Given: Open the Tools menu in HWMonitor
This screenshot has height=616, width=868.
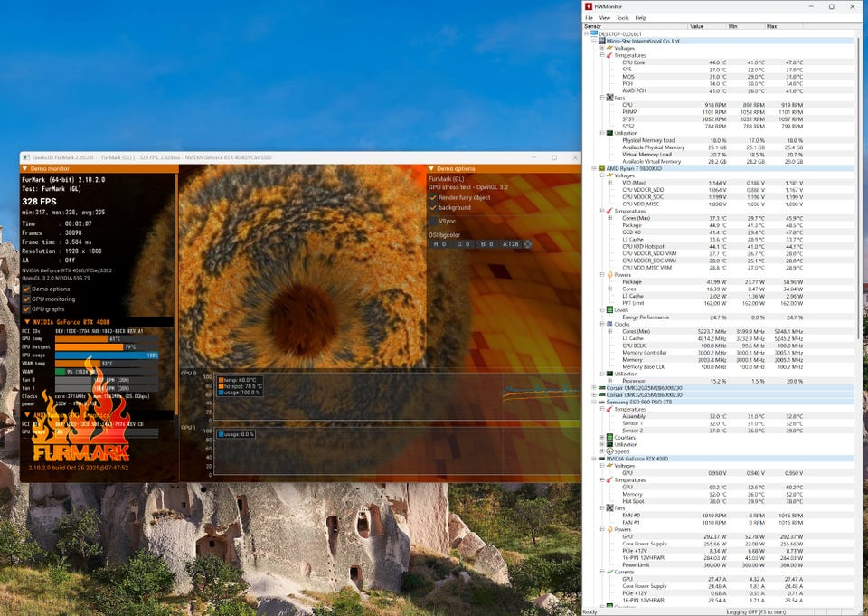Looking at the screenshot, I should (622, 18).
